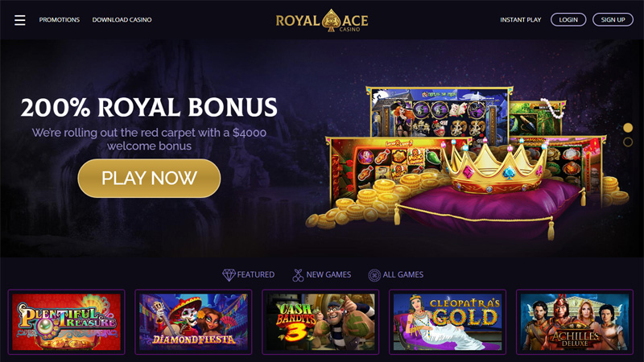Open the Plentiful Treasure game thumbnail
This screenshot has height=362, width=644.
67,322
